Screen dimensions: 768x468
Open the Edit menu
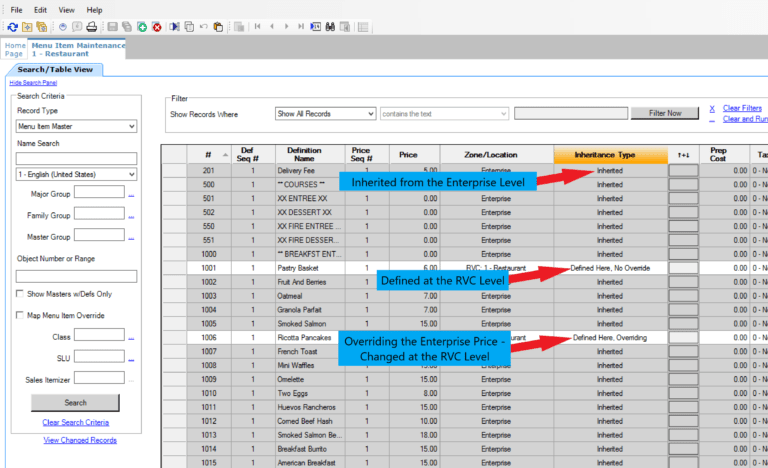pyautogui.click(x=40, y=10)
